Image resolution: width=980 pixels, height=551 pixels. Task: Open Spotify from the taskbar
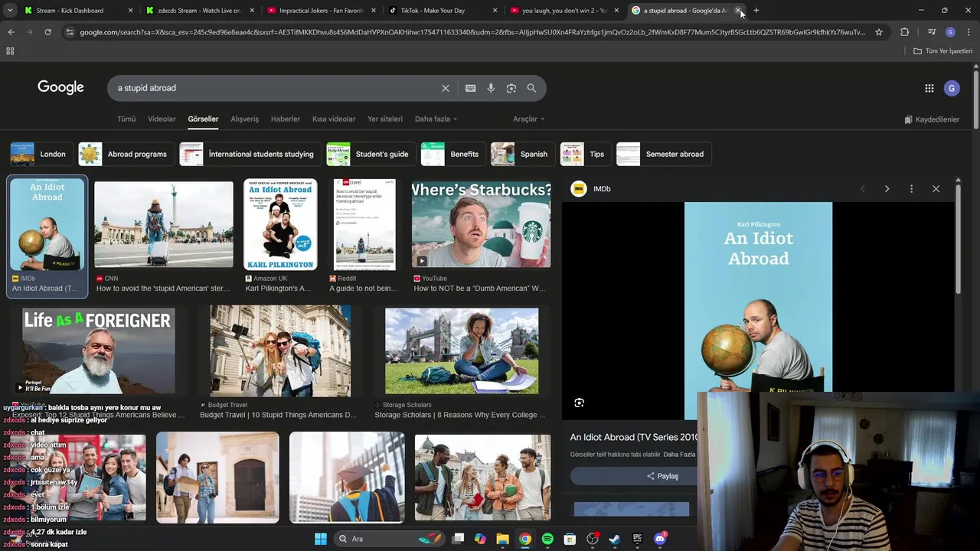coord(547,539)
